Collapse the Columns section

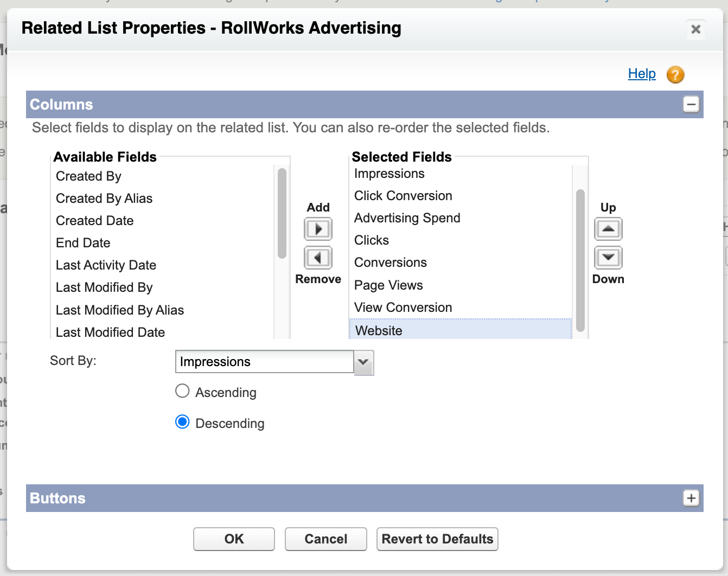click(691, 104)
